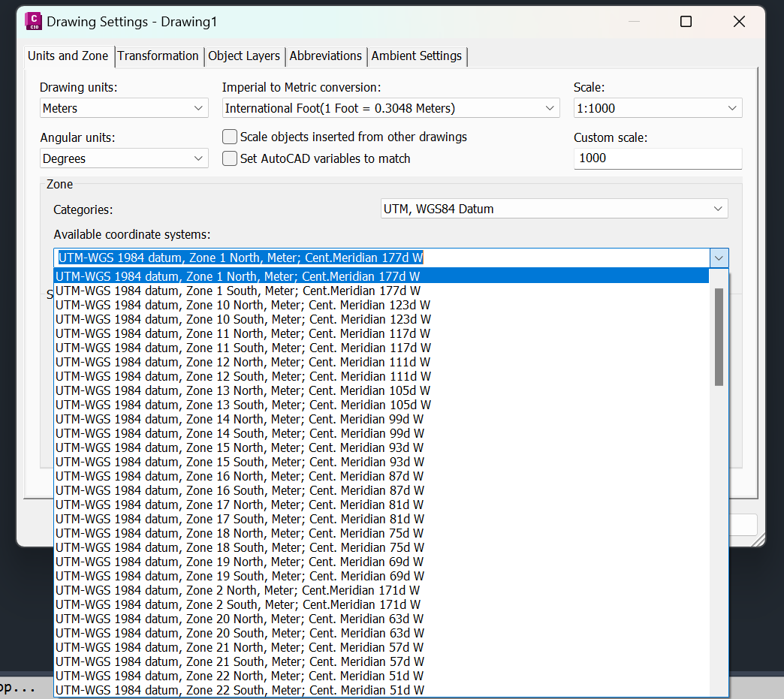The height and width of the screenshot is (699, 784).
Task: Expand the Imperial to Metric conversion dropdown
Action: [x=390, y=108]
